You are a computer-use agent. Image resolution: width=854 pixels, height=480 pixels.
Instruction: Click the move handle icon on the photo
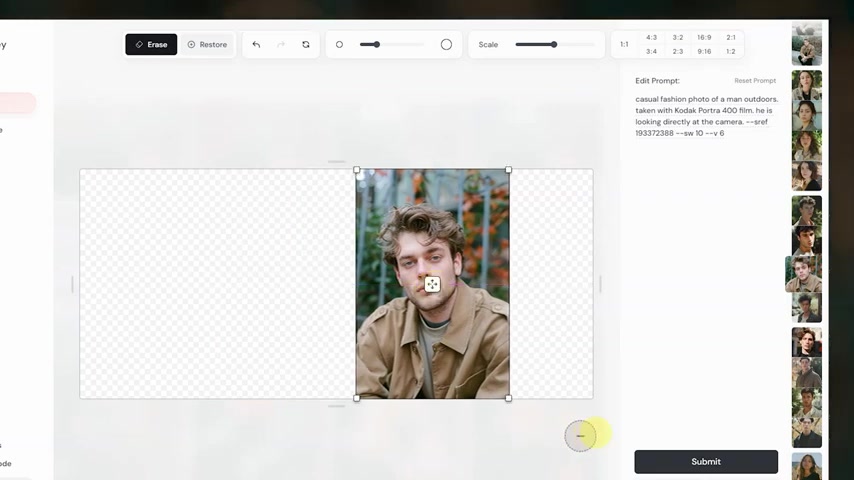point(432,284)
